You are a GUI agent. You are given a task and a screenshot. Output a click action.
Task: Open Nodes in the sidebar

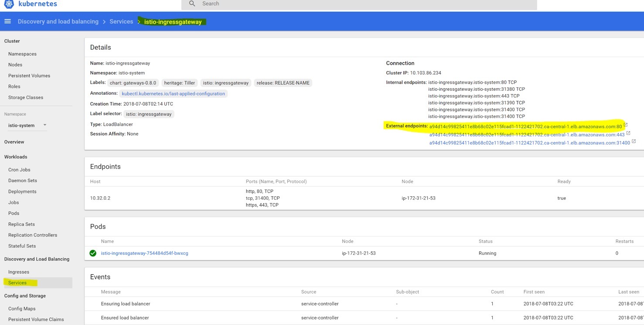coord(15,65)
